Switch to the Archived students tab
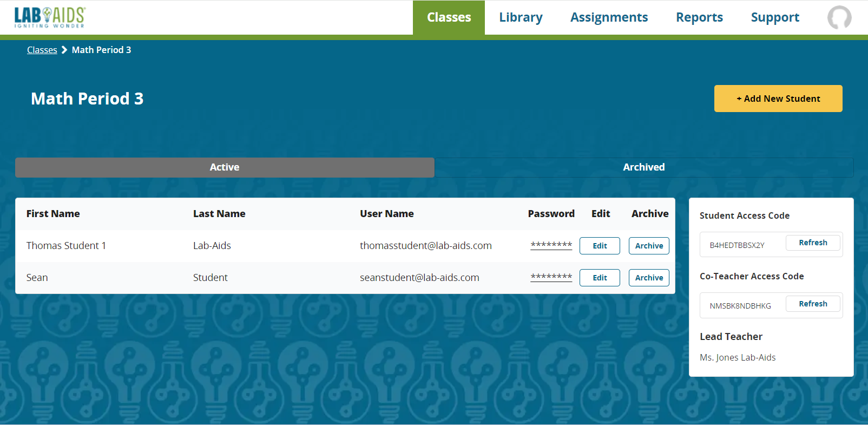Image resolution: width=868 pixels, height=425 pixels. click(x=643, y=167)
